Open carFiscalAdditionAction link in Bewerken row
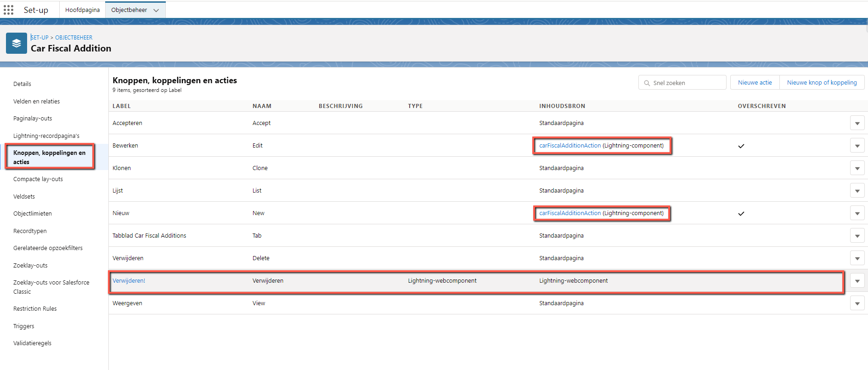The image size is (868, 370). (570, 145)
